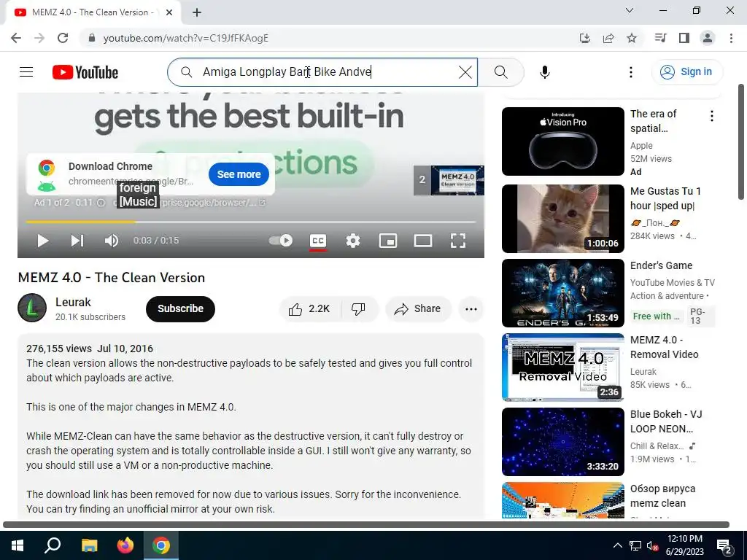Clear the search box with X
The height and width of the screenshot is (560, 747).
[x=465, y=72]
